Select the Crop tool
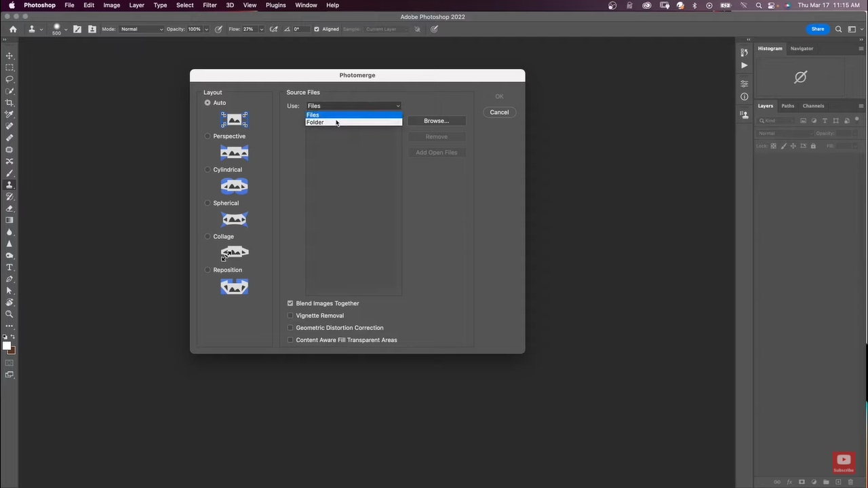 [9, 102]
